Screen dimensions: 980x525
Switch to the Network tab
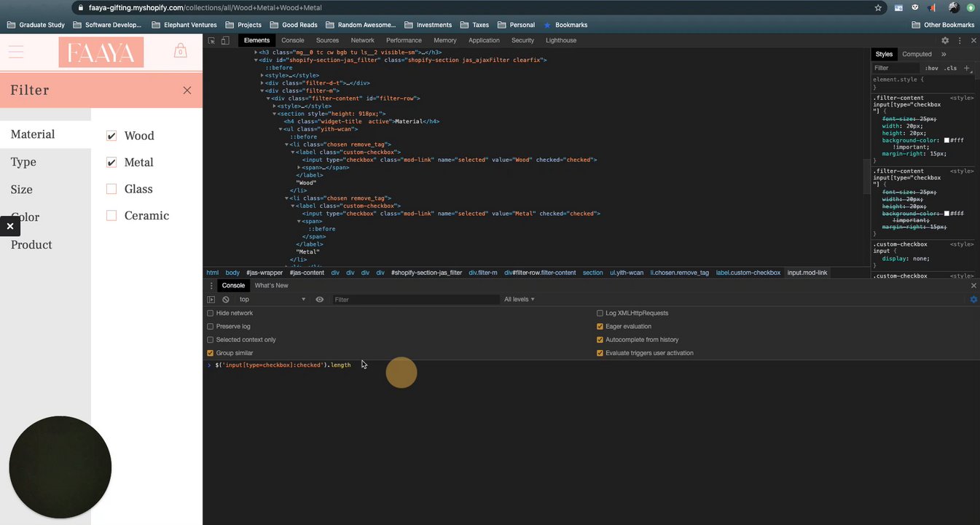click(362, 41)
